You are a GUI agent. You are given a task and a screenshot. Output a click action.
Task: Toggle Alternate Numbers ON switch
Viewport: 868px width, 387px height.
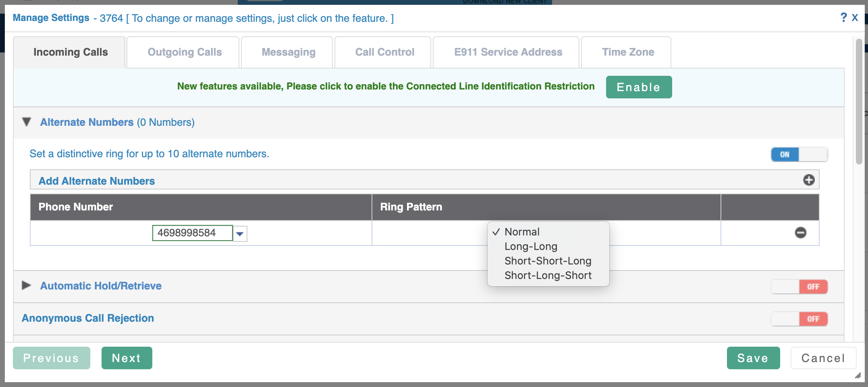(x=799, y=154)
